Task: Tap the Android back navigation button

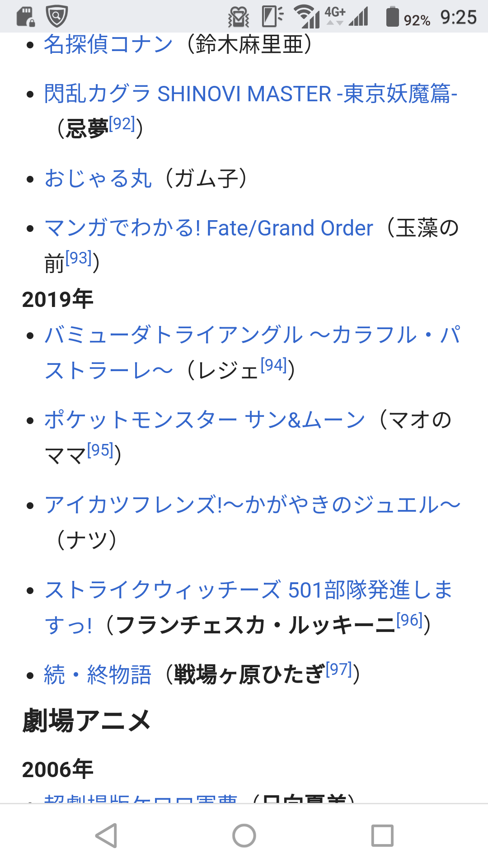Action: click(x=107, y=835)
